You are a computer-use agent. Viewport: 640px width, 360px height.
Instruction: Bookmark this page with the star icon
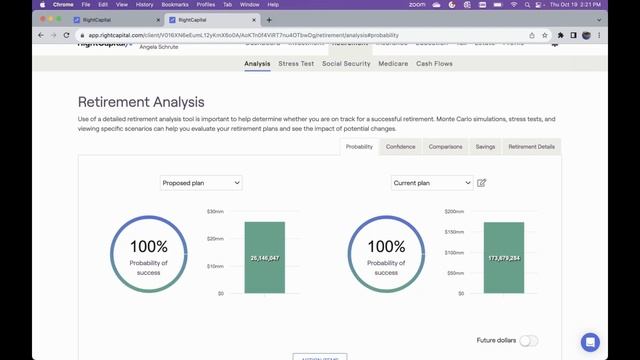click(x=544, y=36)
